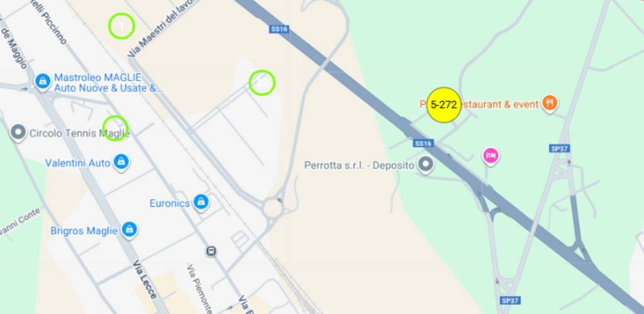The height and width of the screenshot is (314, 644).
Task: Open the Mastroleo MAGLIE Auto Nuove label
Action: 108,83
